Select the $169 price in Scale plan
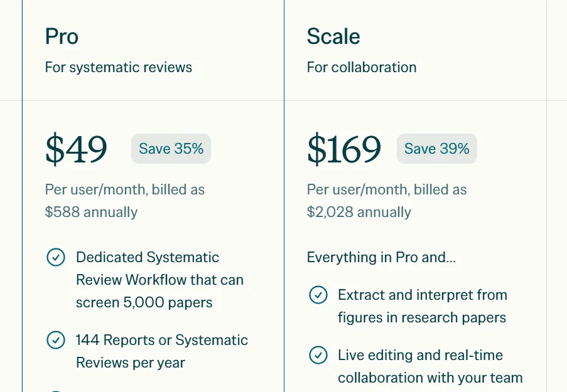Screen dimensions: 567x392 [344, 149]
